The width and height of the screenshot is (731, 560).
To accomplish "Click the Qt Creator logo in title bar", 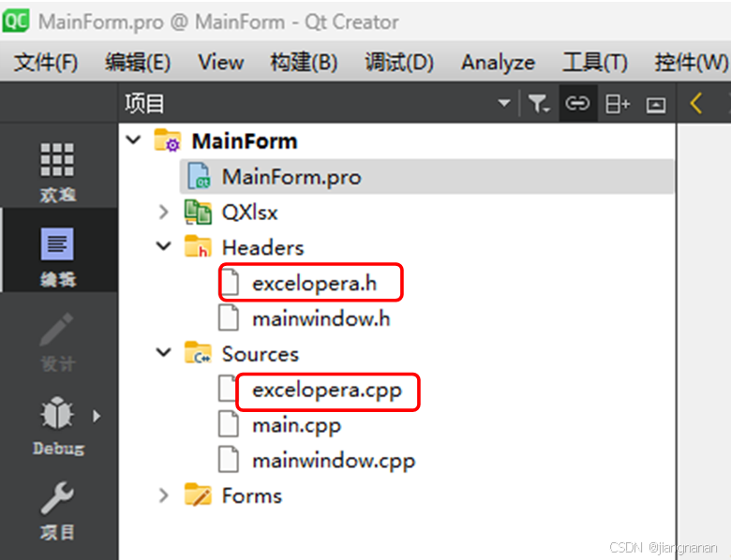I will [x=16, y=22].
